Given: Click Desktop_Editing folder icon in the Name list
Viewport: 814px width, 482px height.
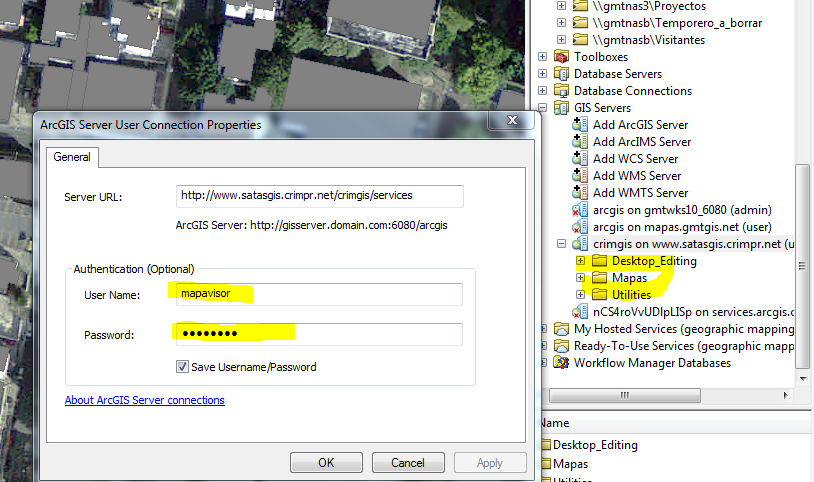Looking at the screenshot, I should (546, 445).
